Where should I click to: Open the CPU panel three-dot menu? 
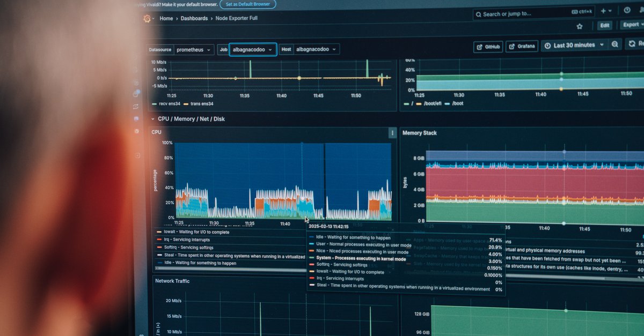[392, 133]
